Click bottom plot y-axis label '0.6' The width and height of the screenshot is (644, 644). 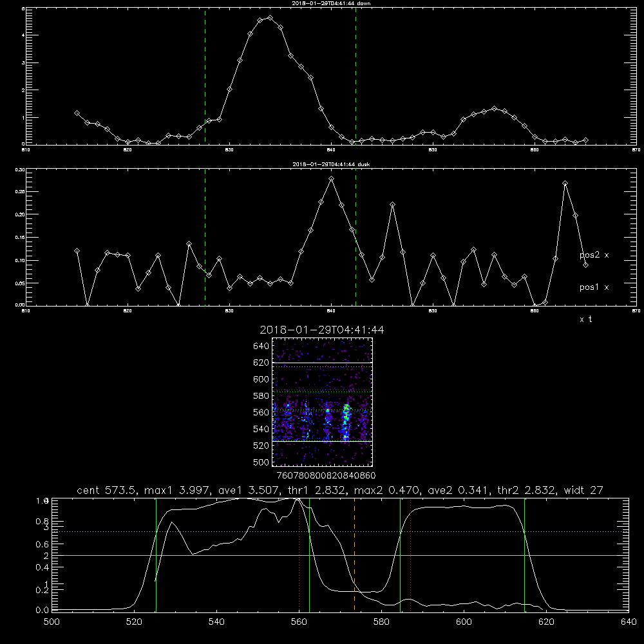[43, 544]
